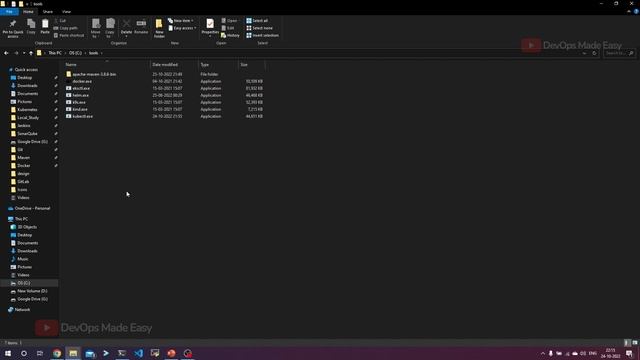
Task: Click the Windows Start button
Action: (x=7, y=353)
